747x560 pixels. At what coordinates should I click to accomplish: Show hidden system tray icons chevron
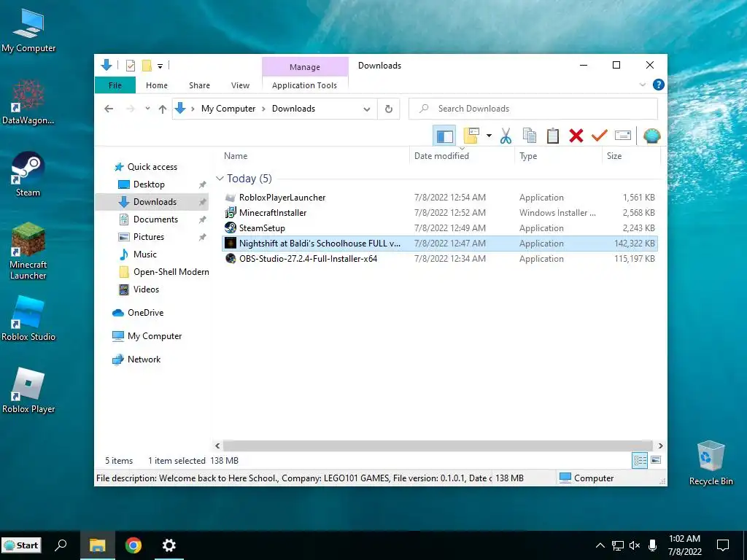[600, 545]
